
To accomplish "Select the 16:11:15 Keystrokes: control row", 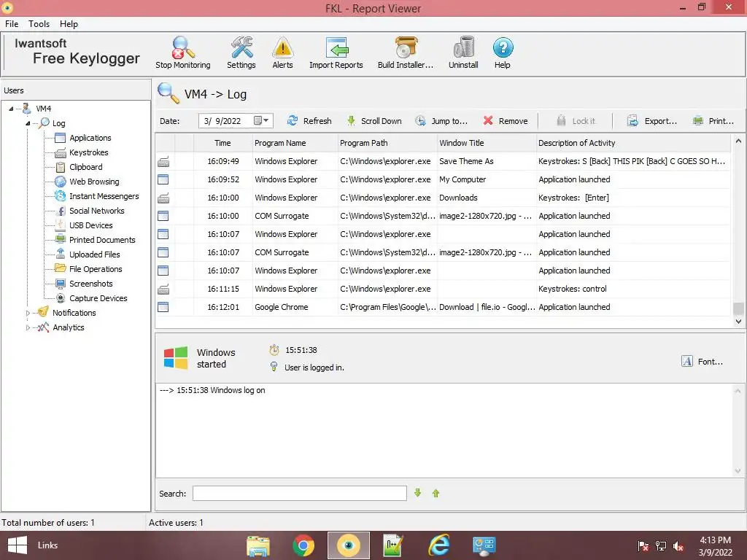I will tap(443, 289).
